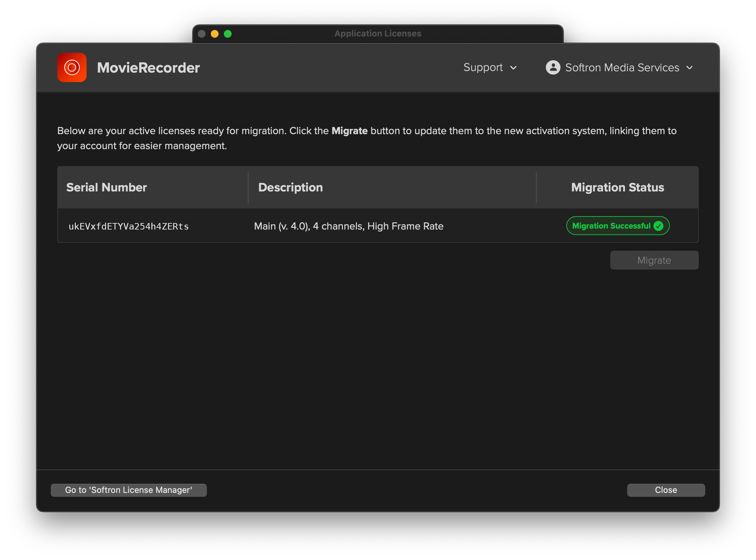Click the chevron beside Softron Media Services
This screenshot has height=560, width=756.
tap(689, 68)
